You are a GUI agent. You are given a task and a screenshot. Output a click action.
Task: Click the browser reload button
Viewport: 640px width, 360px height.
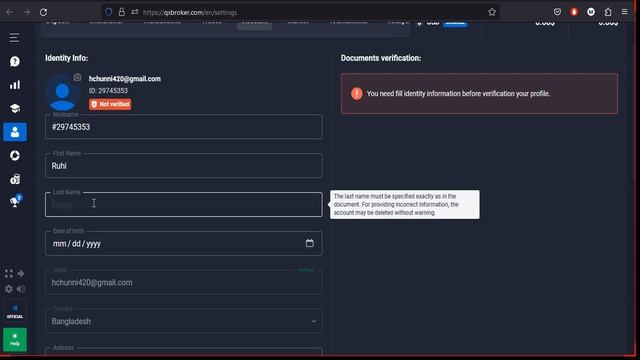pyautogui.click(x=43, y=12)
